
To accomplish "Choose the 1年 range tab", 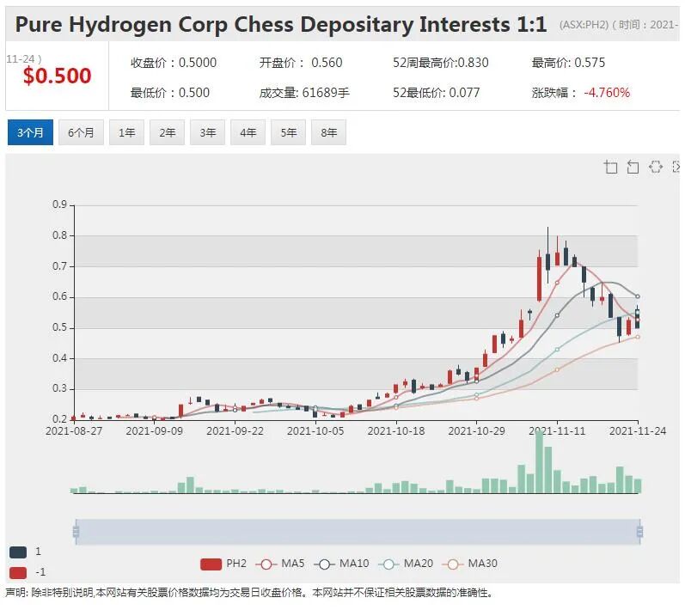I will coord(126,132).
